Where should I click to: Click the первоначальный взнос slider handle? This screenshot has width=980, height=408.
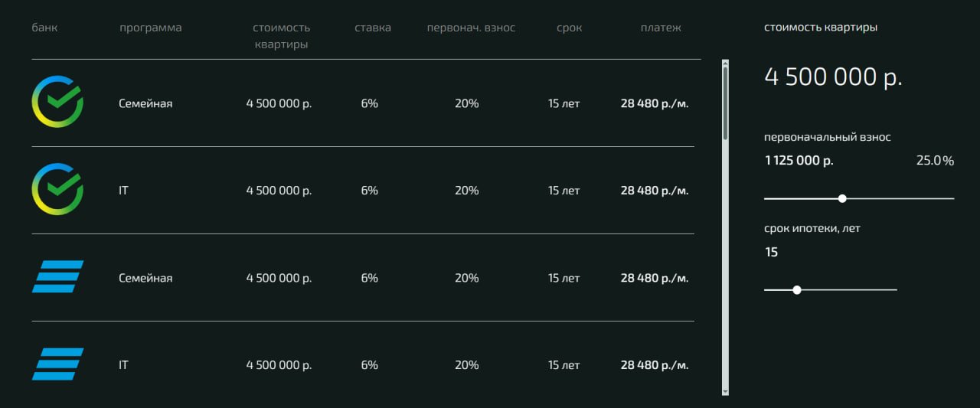[x=842, y=198]
